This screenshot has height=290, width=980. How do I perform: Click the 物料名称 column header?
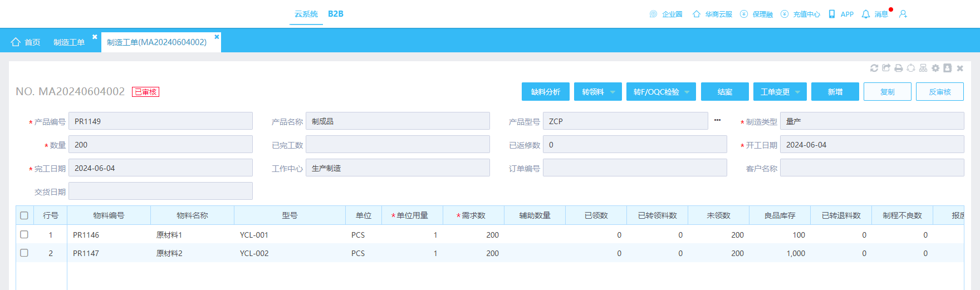(192, 215)
